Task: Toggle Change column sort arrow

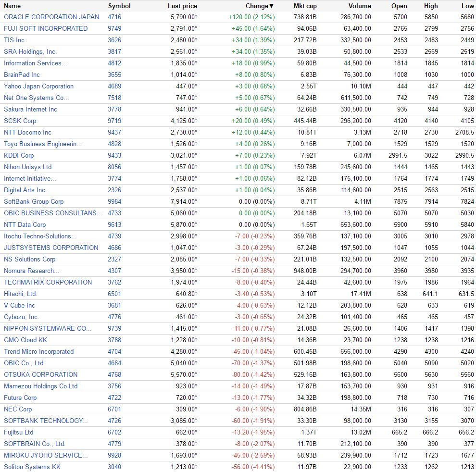Action: click(x=271, y=6)
